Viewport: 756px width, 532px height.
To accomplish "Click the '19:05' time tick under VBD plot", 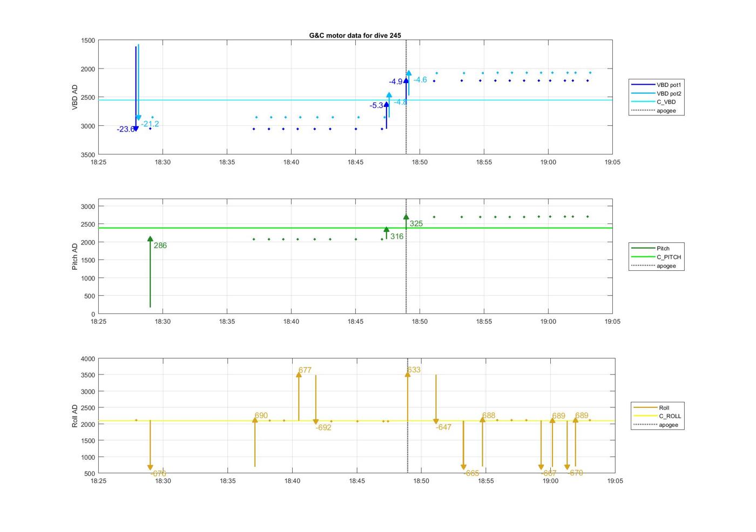I will tap(612, 162).
